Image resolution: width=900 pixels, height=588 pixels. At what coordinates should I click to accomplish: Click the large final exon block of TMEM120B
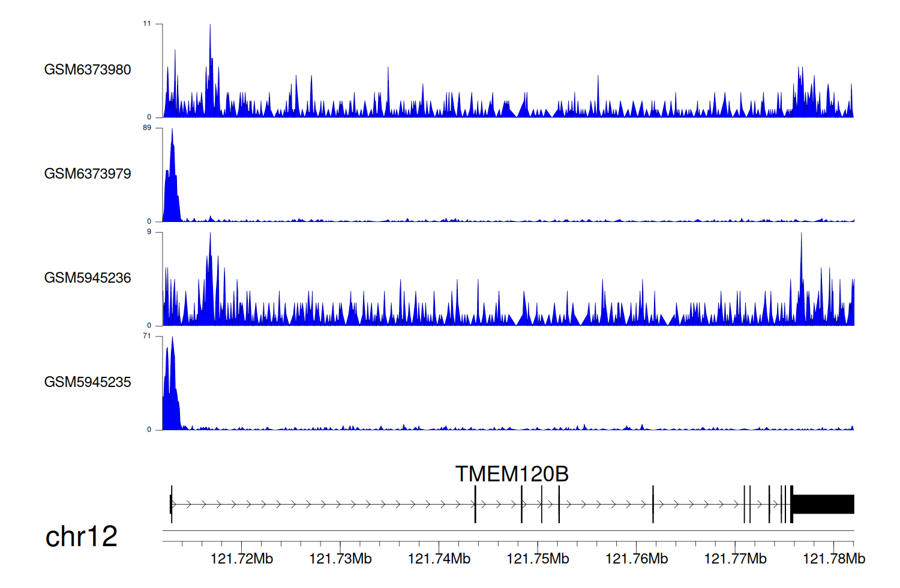coord(823,504)
